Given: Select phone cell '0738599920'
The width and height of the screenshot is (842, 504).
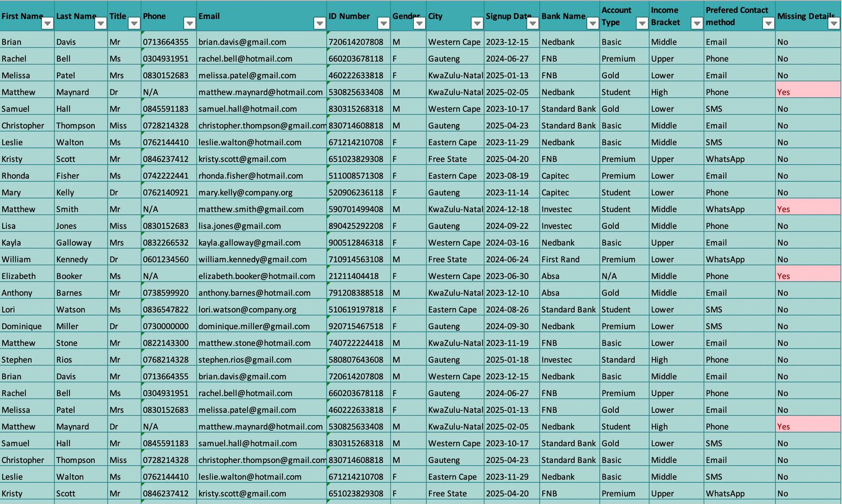Looking at the screenshot, I should tap(169, 293).
